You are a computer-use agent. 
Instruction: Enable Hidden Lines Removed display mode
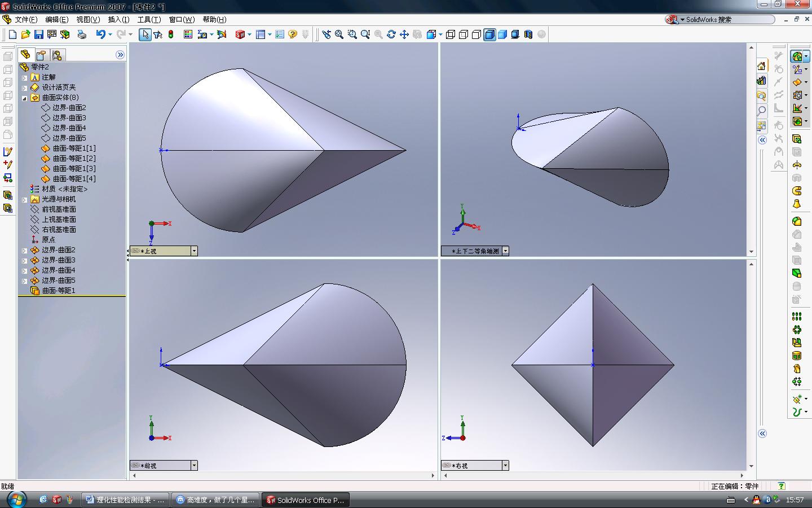(476, 34)
